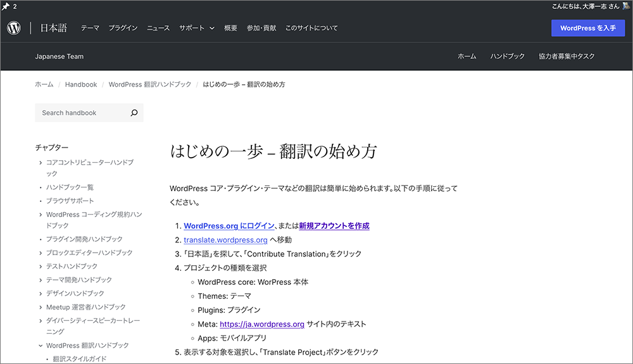Screen dimensions: 633x364
Task: Click the こんにちは、大澤一志 さん greeting
Action: [x=586, y=6]
